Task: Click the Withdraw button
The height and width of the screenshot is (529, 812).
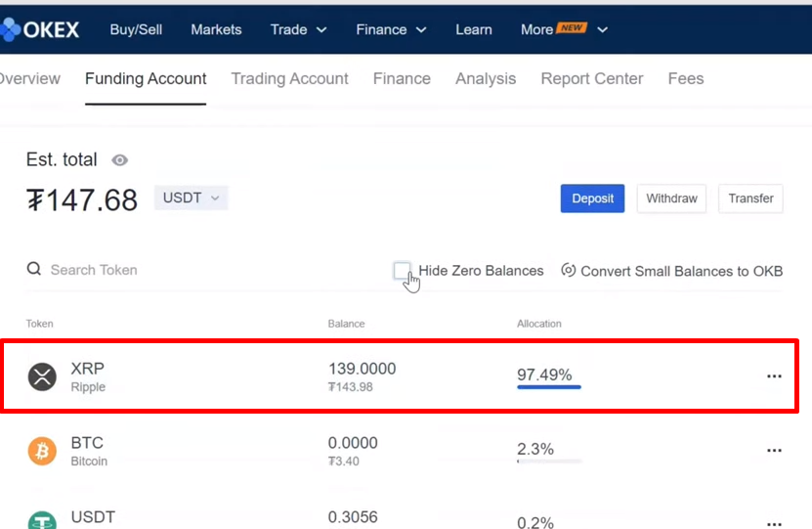Action: [671, 198]
